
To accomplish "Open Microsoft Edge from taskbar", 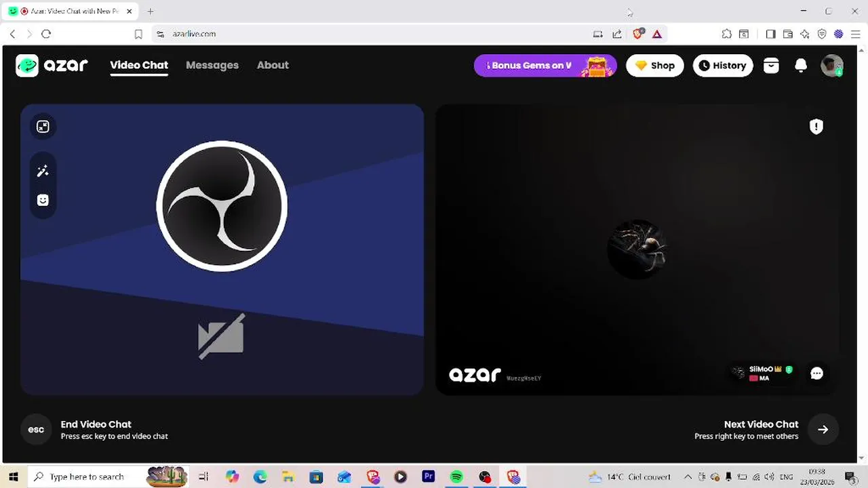I will (x=260, y=477).
